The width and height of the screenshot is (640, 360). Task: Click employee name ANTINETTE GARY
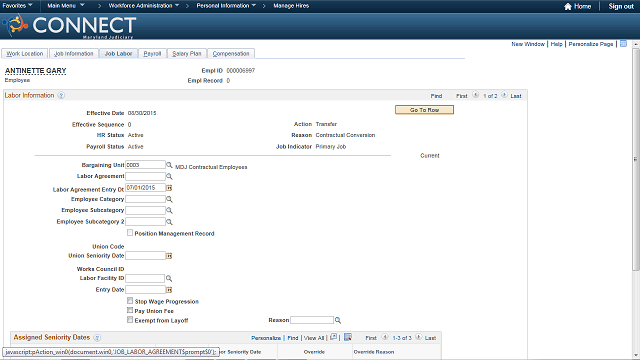(x=36, y=71)
